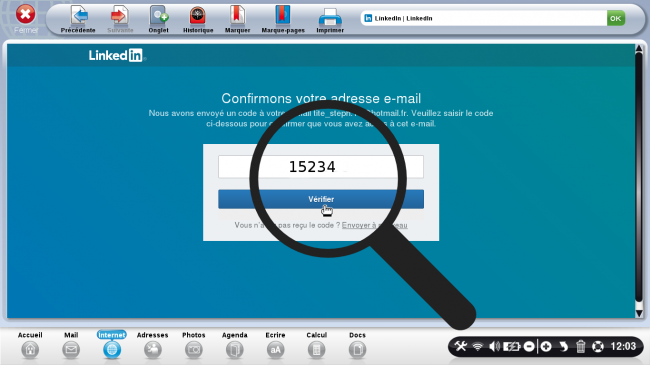Click the Suivante forward arrow

pyautogui.click(x=120, y=19)
